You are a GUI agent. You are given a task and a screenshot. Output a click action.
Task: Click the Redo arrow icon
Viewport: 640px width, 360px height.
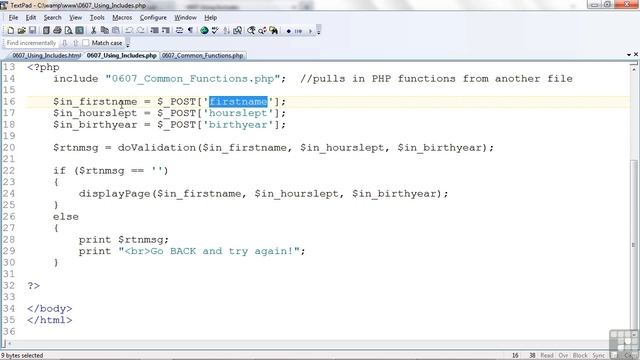[140, 30]
